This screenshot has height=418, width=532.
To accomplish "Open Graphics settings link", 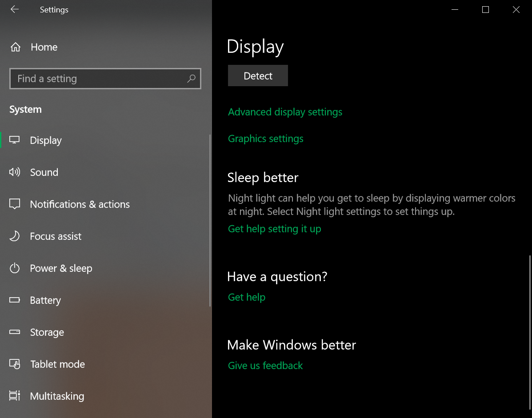I will click(266, 139).
